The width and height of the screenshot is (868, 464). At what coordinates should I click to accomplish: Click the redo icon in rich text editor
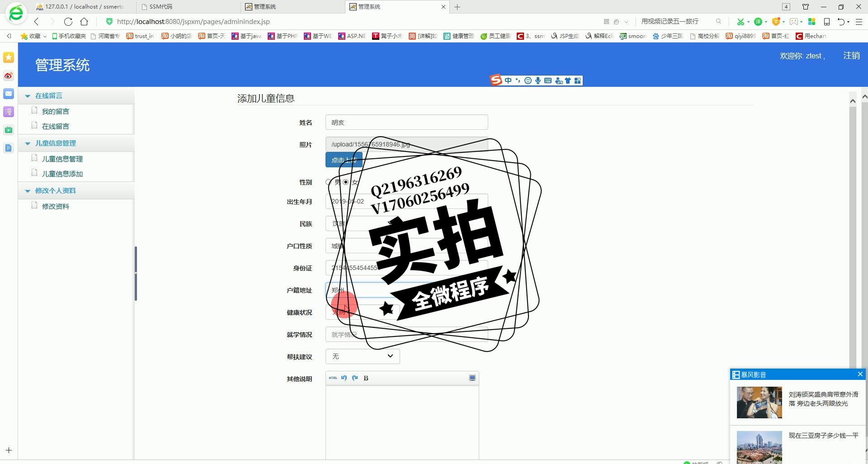(x=355, y=378)
